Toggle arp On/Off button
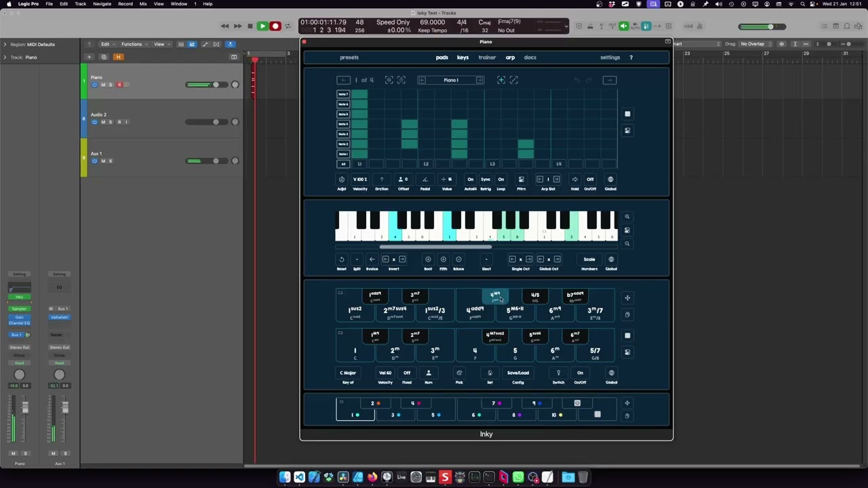Image resolution: width=868 pixels, height=488 pixels. 590,180
